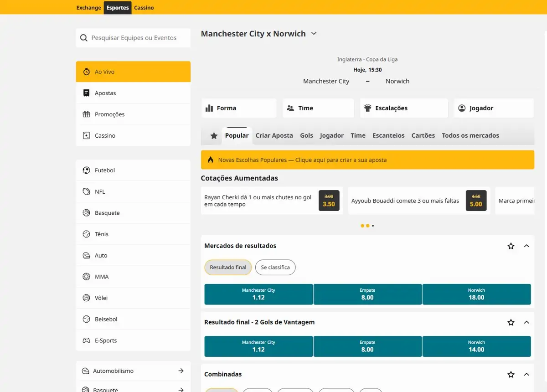Click the first carousel pagination dot
The width and height of the screenshot is (547, 392).
coord(362,226)
